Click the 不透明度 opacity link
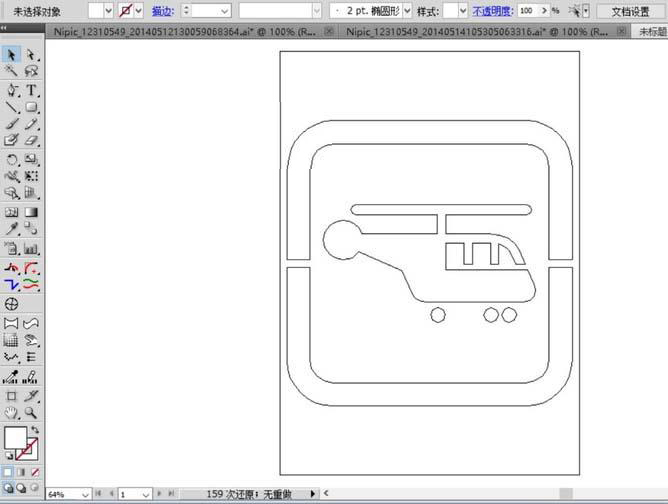Screen dimensions: 668x504 click(x=493, y=11)
